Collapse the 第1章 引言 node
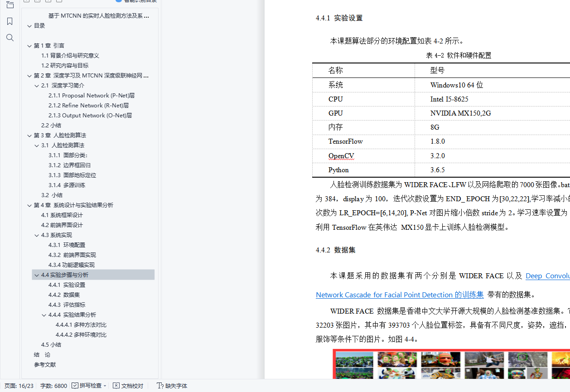The height and width of the screenshot is (392, 570). tap(29, 46)
